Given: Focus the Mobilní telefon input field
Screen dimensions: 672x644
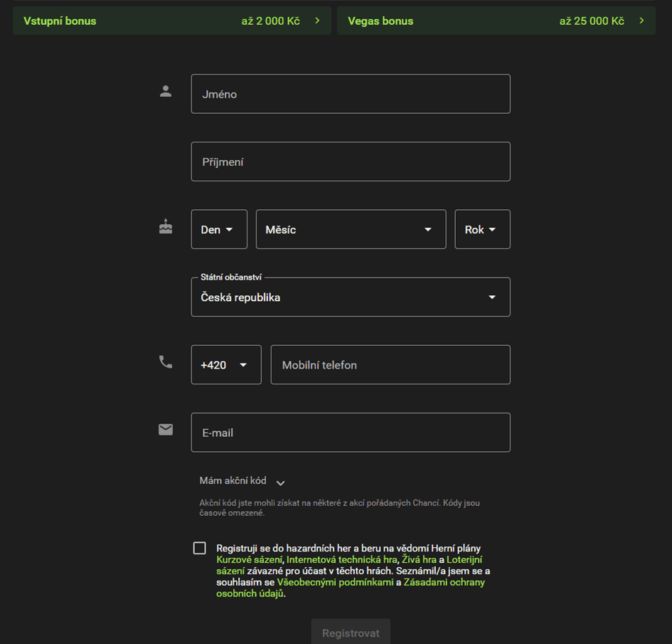Looking at the screenshot, I should click(x=390, y=365).
